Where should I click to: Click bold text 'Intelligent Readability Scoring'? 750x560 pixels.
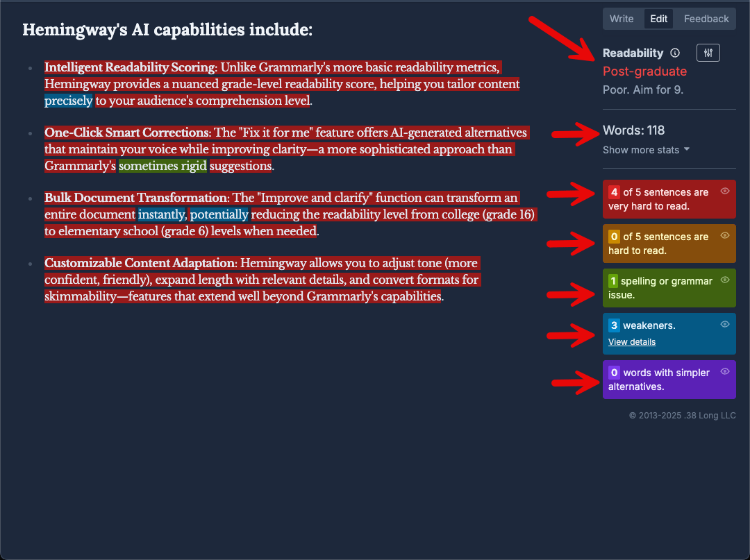[x=130, y=67]
